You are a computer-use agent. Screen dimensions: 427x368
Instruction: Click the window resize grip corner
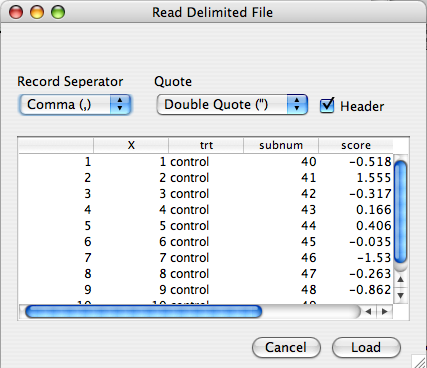419,361
